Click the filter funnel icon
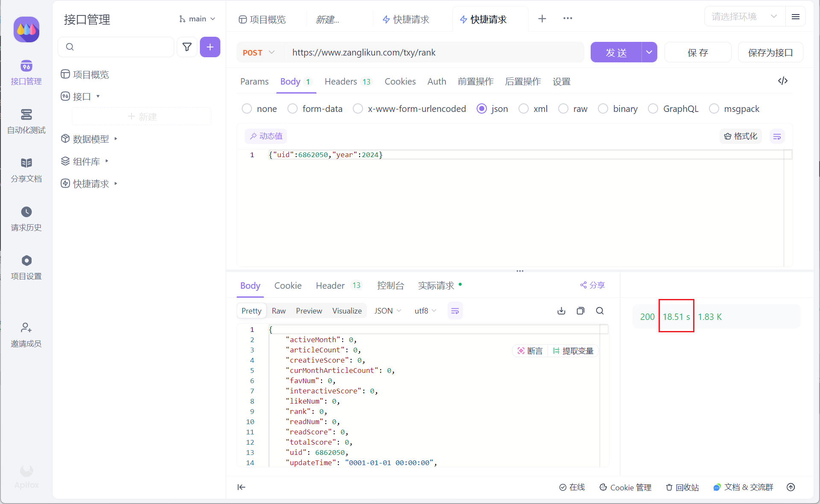 point(187,47)
